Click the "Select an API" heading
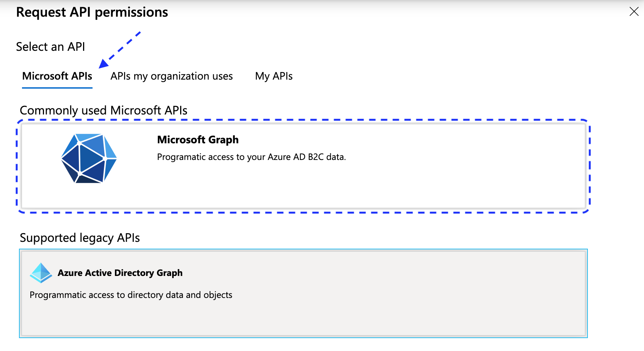The width and height of the screenshot is (644, 351). (x=50, y=47)
